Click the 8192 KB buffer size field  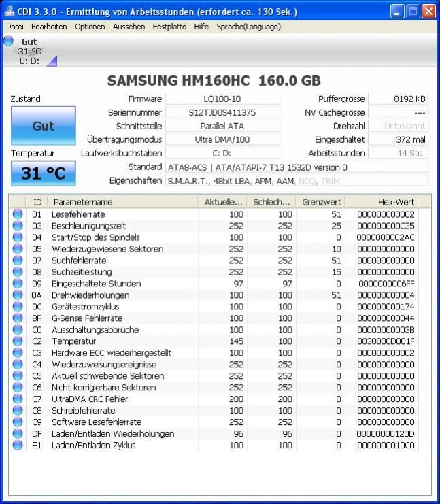(x=399, y=99)
